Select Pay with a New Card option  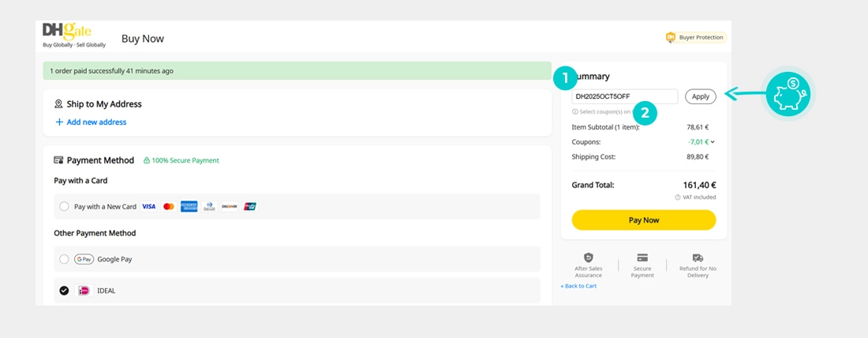65,207
